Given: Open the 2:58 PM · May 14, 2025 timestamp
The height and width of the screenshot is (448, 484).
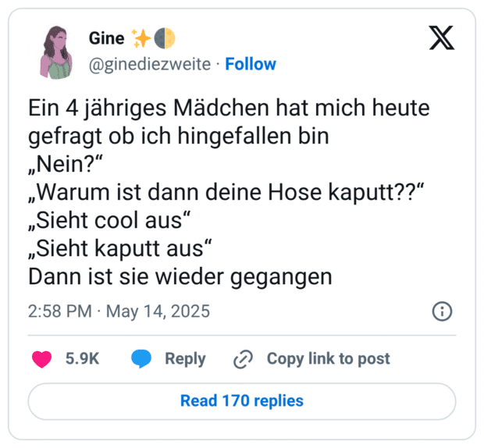Looking at the screenshot, I should coord(119,311).
